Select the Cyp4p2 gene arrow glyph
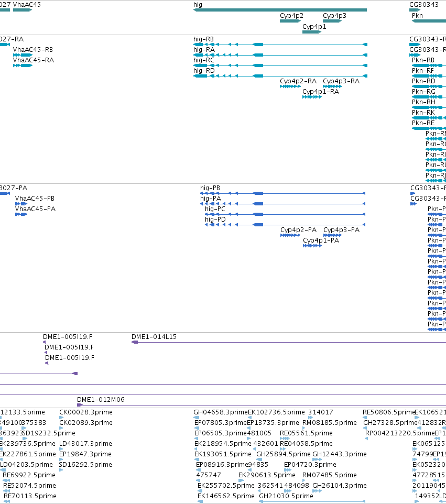Screen dimensions: 446x504 tap(290, 21)
